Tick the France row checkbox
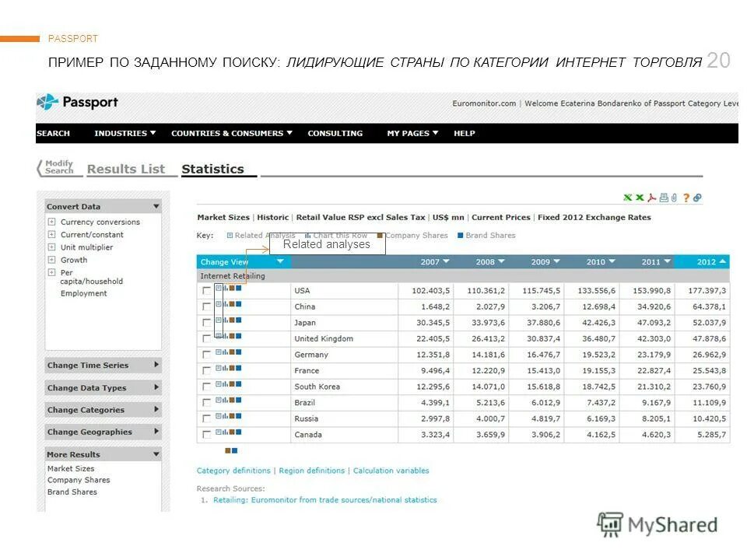Screen dimensions: 747x560 pyautogui.click(x=206, y=370)
